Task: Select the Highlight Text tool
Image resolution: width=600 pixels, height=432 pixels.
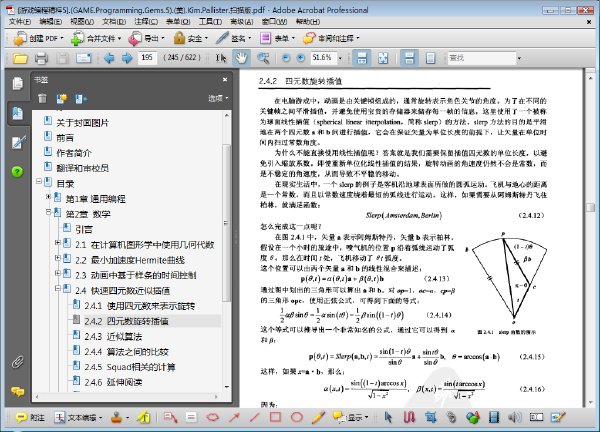Action: click(144, 417)
